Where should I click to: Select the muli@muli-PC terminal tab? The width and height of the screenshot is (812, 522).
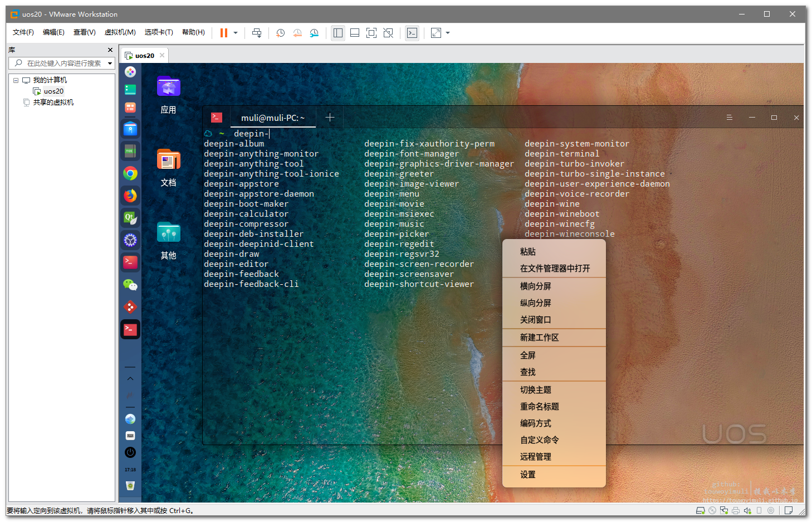coord(273,118)
